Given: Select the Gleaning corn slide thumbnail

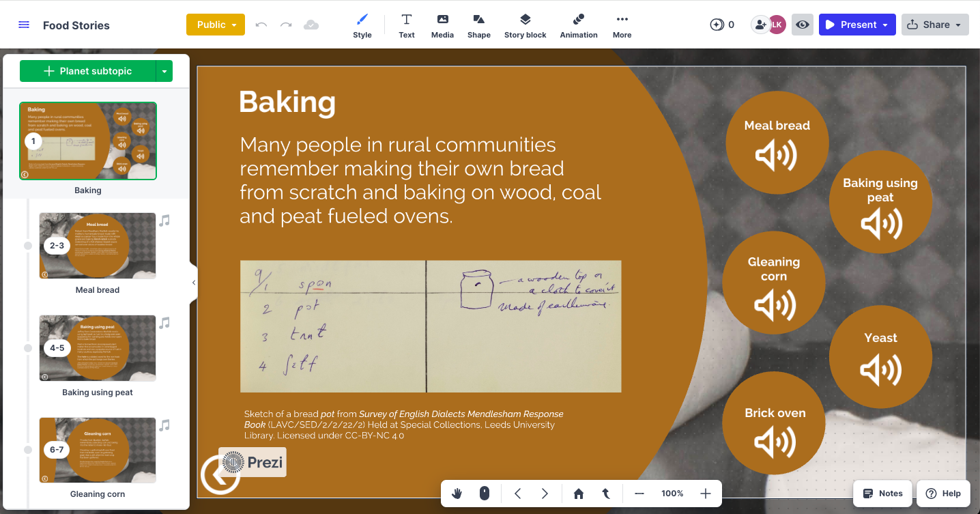Looking at the screenshot, I should (98, 451).
